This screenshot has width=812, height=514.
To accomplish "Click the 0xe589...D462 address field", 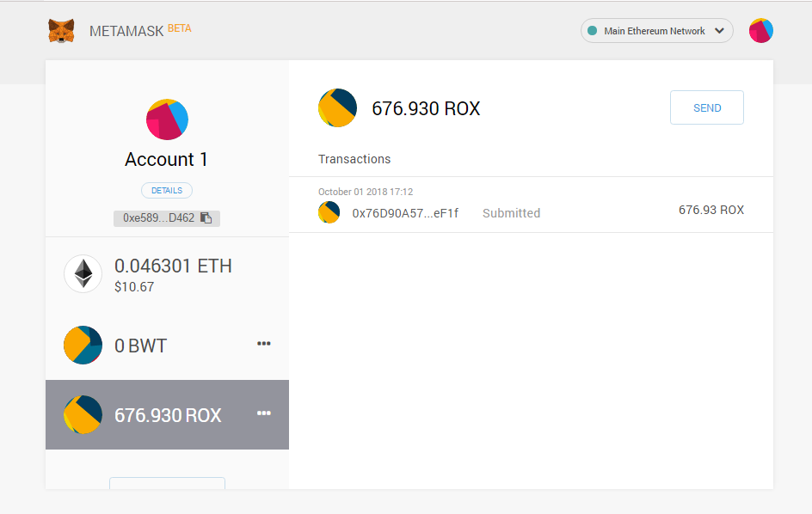I will point(167,218).
